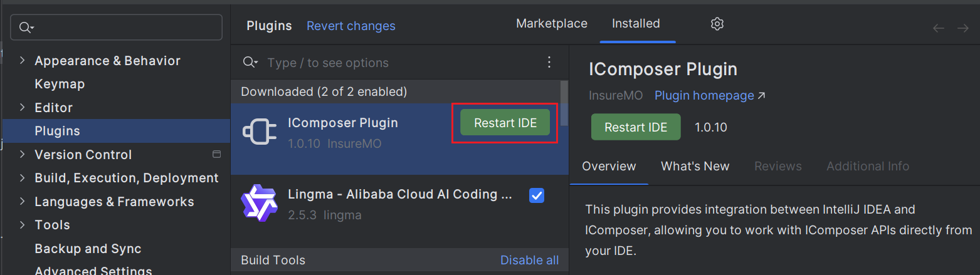Click Restart IDE in the plugin list
The height and width of the screenshot is (275, 980).
click(505, 123)
